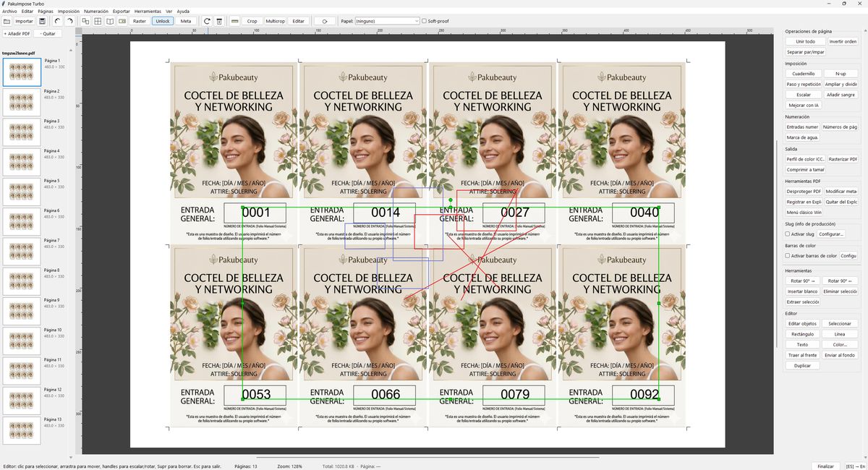This screenshot has height=470, width=868.
Task: Click the undo arrow icon
Action: pos(58,21)
